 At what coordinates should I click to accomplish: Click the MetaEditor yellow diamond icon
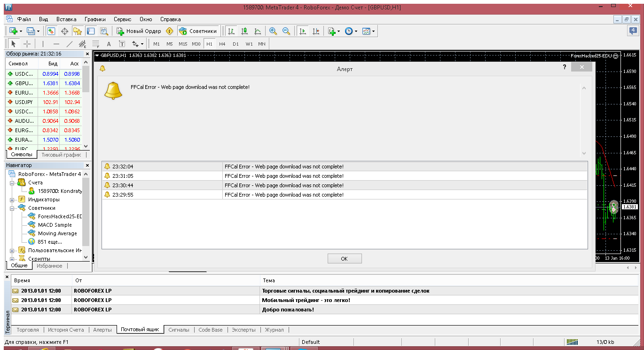(170, 31)
